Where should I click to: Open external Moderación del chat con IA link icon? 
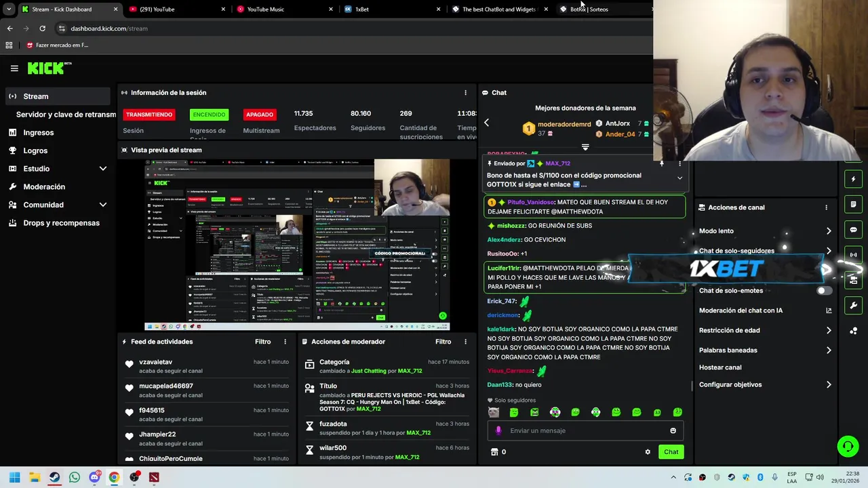829,310
